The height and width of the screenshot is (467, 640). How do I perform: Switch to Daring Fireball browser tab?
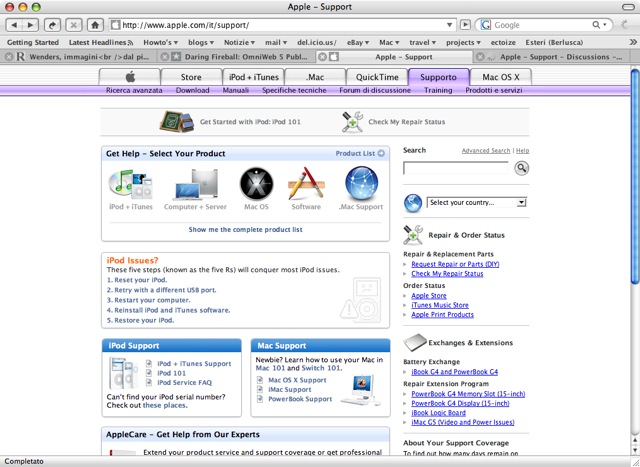(238, 57)
